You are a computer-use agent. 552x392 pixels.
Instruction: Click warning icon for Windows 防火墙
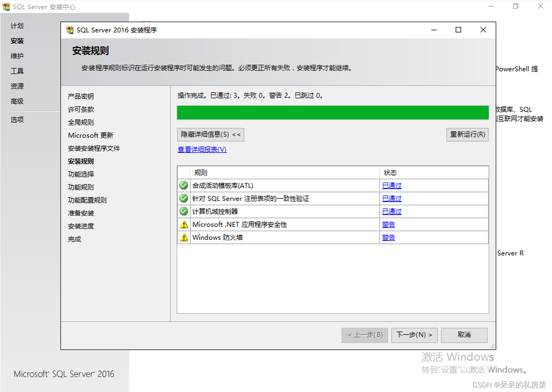[184, 237]
